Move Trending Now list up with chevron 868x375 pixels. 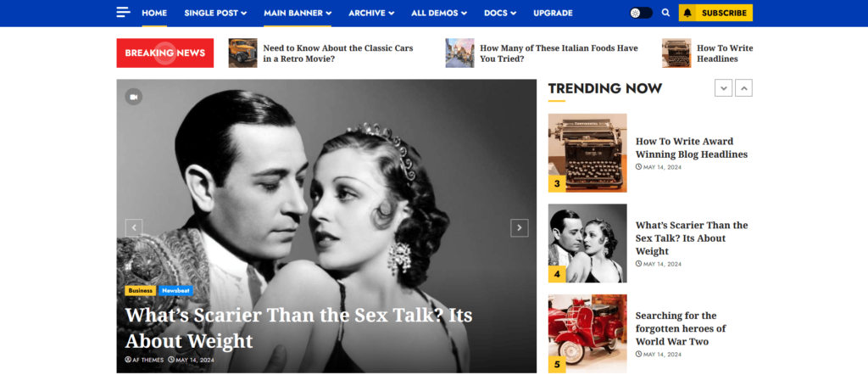pyautogui.click(x=744, y=88)
